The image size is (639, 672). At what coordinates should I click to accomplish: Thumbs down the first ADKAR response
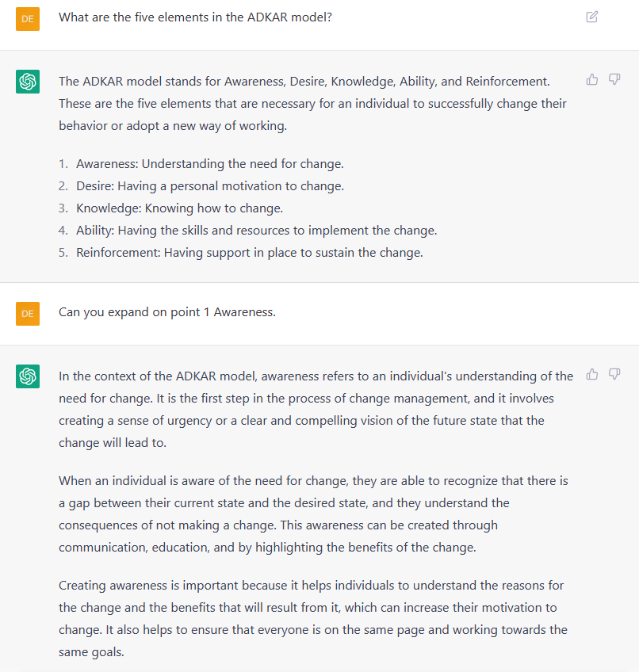tap(614, 79)
